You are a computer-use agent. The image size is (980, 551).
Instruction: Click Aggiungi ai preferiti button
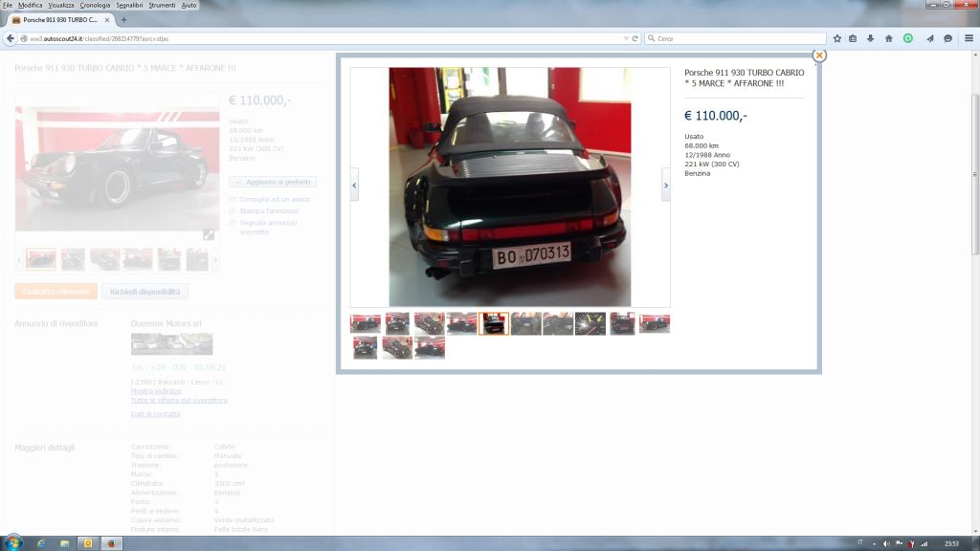point(273,182)
